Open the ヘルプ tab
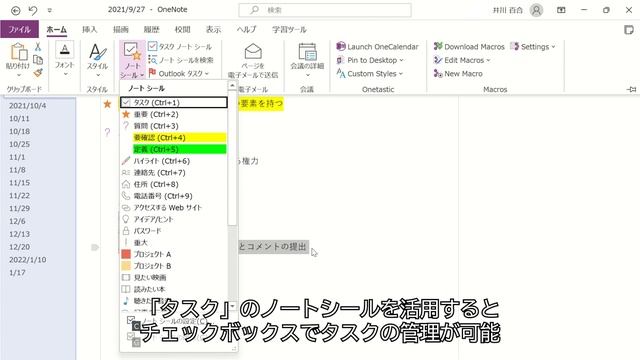640x360 pixels. [x=247, y=29]
